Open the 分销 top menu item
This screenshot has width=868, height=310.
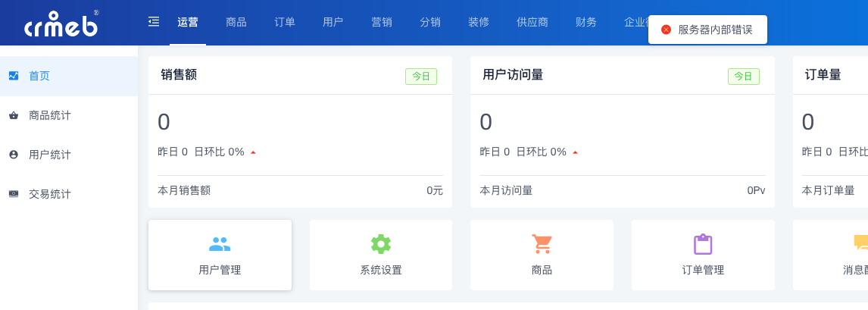pyautogui.click(x=430, y=22)
